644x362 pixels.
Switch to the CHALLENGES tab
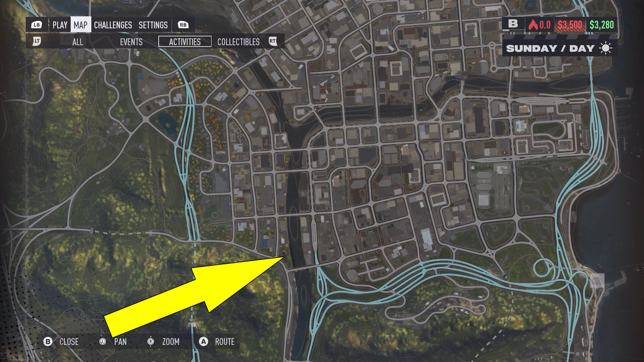pyautogui.click(x=113, y=25)
